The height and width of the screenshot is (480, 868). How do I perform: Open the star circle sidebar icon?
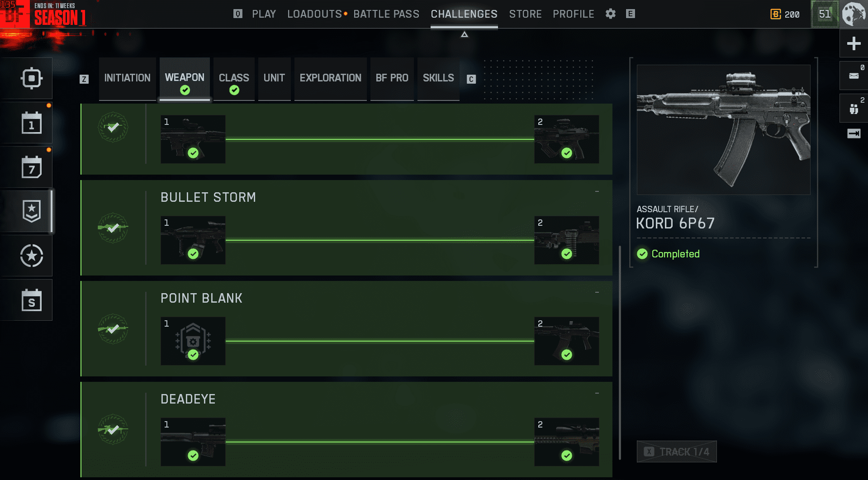pyautogui.click(x=31, y=256)
